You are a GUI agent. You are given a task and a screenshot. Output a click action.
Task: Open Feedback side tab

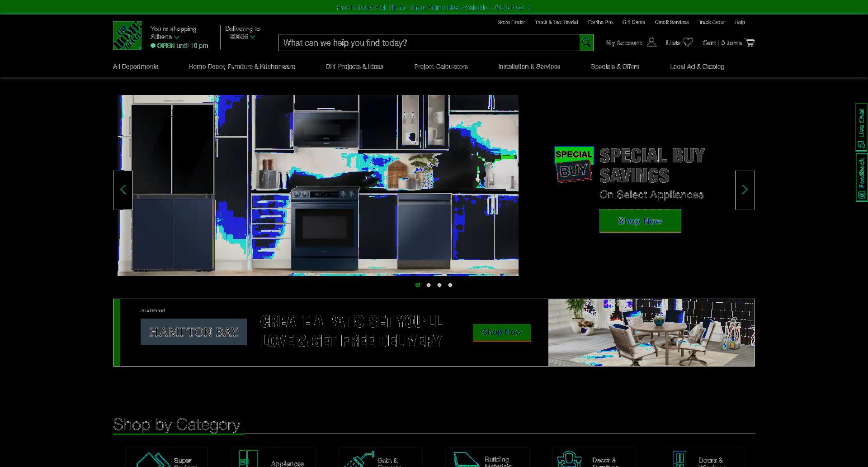point(861,178)
